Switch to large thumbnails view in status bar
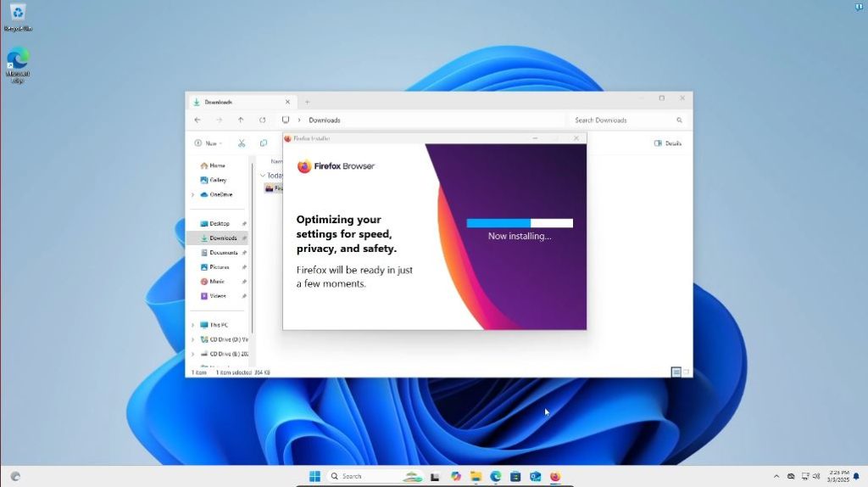 click(x=687, y=372)
